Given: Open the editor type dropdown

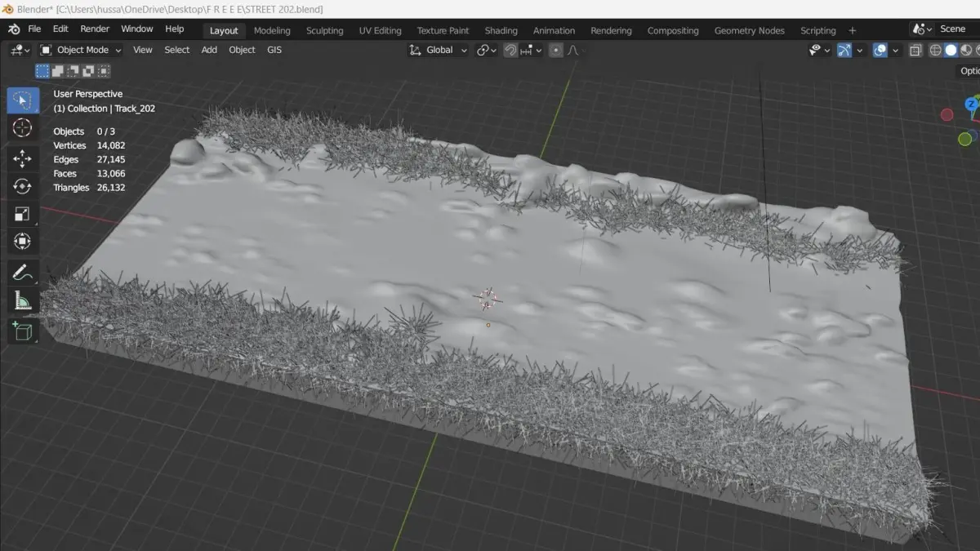Looking at the screenshot, I should coord(20,50).
